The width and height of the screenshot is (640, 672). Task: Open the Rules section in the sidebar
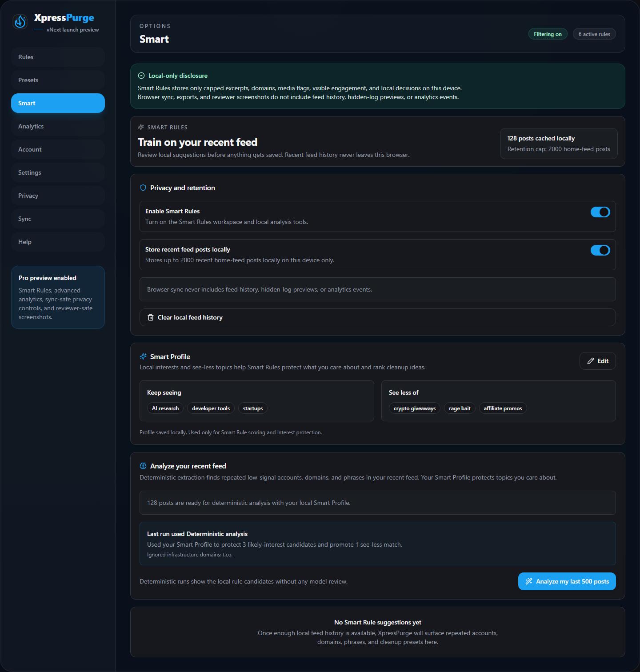pyautogui.click(x=58, y=57)
